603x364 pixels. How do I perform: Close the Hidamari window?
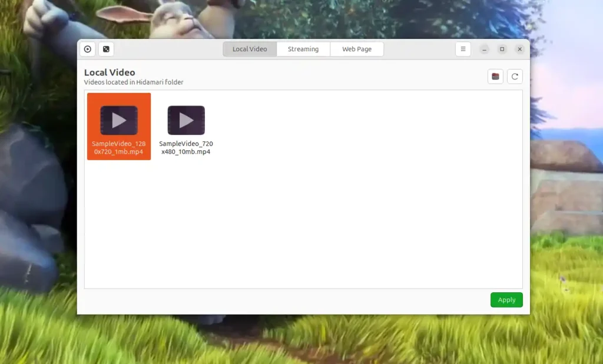[x=519, y=49]
